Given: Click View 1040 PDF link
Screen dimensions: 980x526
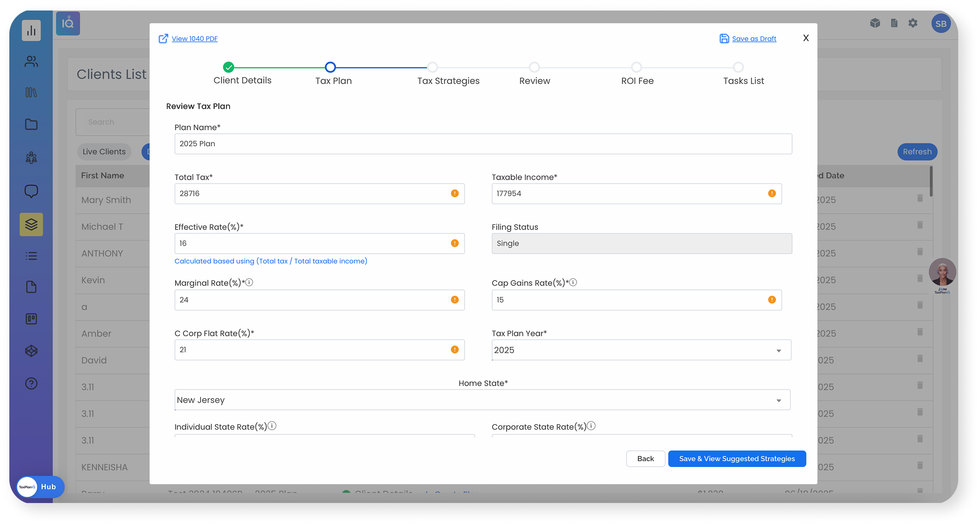Looking at the screenshot, I should [x=194, y=39].
